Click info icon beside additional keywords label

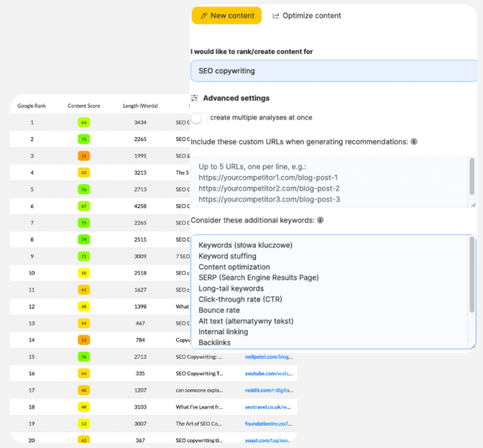click(320, 220)
